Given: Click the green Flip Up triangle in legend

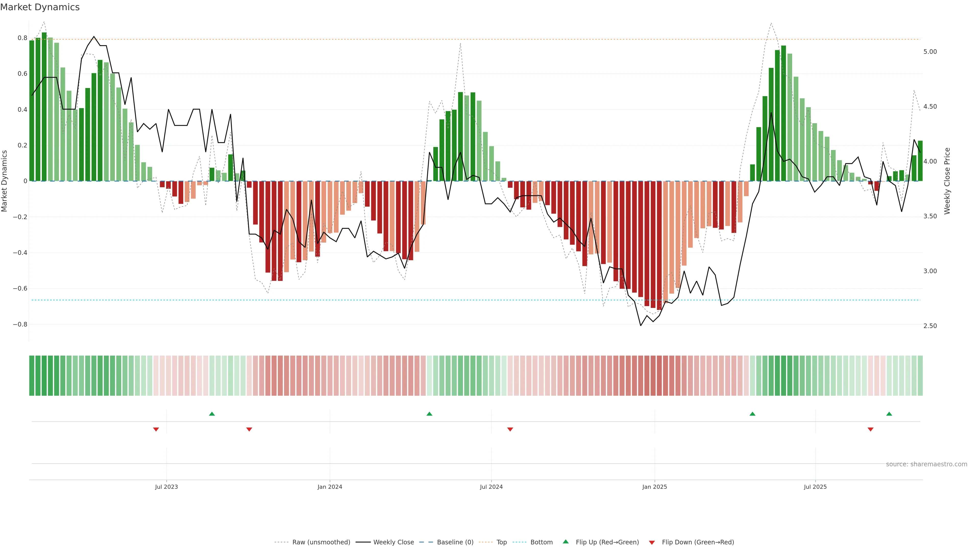Looking at the screenshot, I should click(566, 542).
